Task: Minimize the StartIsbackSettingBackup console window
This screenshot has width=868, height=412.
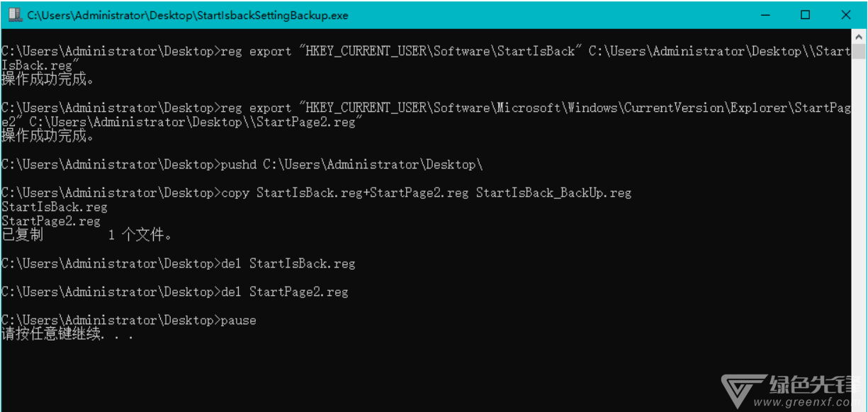Action: [x=766, y=14]
